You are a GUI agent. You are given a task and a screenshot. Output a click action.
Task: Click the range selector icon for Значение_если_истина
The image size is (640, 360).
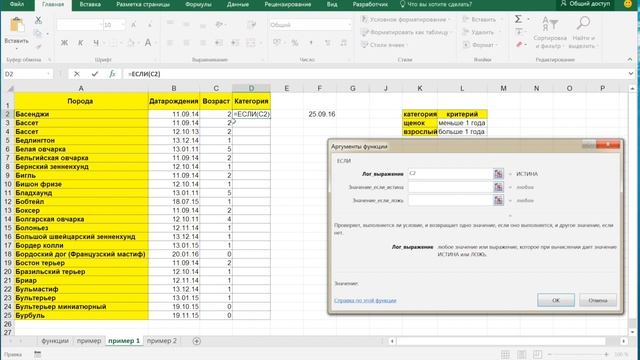498,187
